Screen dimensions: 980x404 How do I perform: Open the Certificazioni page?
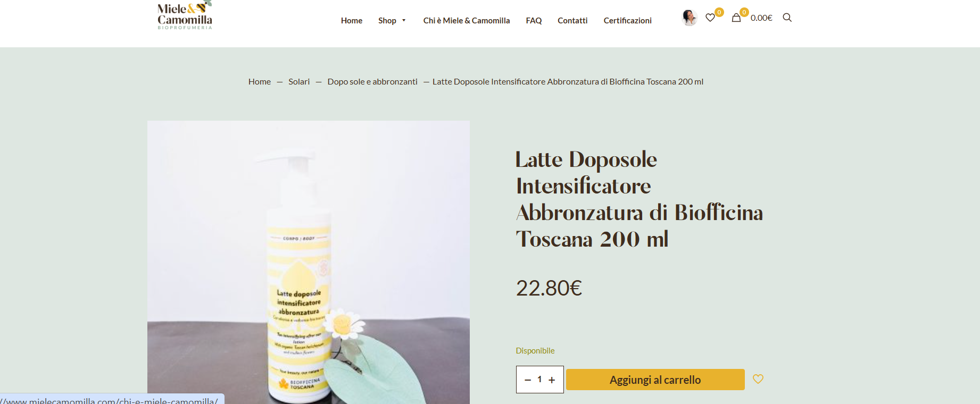pos(627,20)
